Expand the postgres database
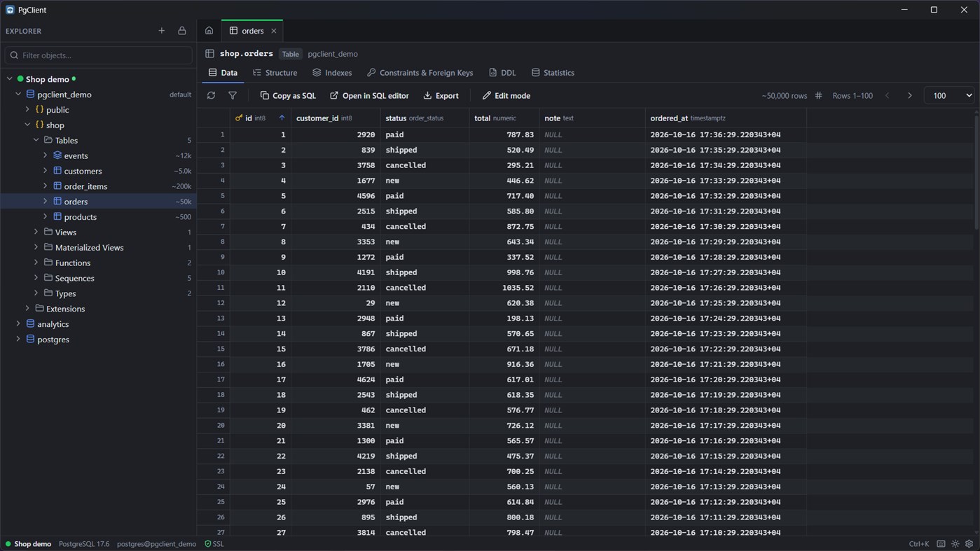 pyautogui.click(x=19, y=340)
